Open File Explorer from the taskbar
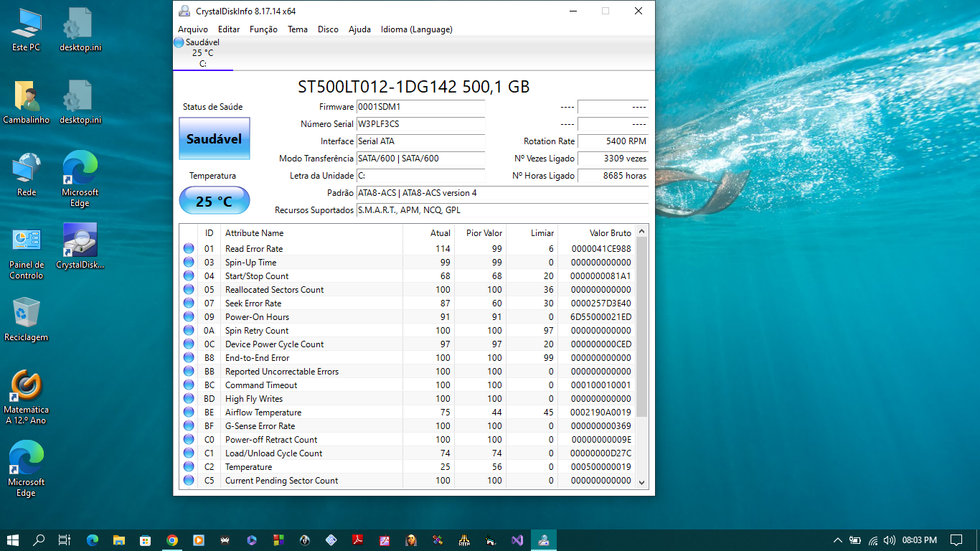980x551 pixels. pyautogui.click(x=119, y=540)
